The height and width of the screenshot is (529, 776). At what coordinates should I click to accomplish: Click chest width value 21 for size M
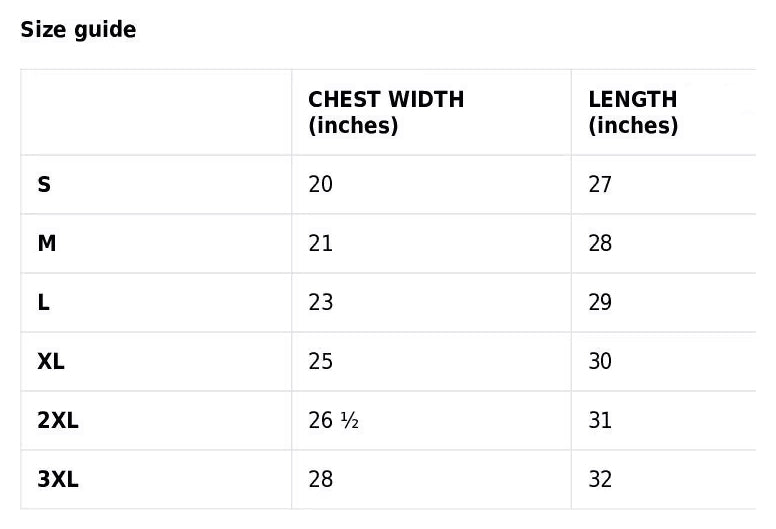(x=321, y=244)
